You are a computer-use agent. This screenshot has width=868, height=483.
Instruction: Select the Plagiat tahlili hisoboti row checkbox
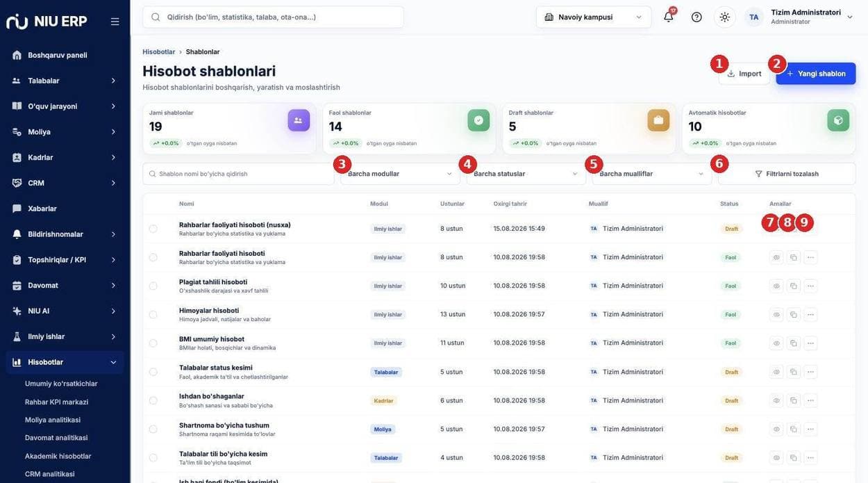point(153,286)
